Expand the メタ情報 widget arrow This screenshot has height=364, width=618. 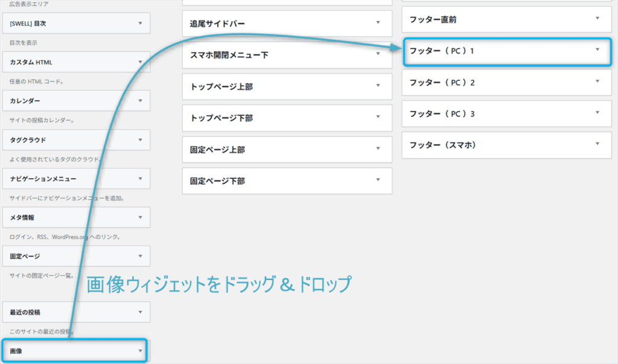(140, 217)
